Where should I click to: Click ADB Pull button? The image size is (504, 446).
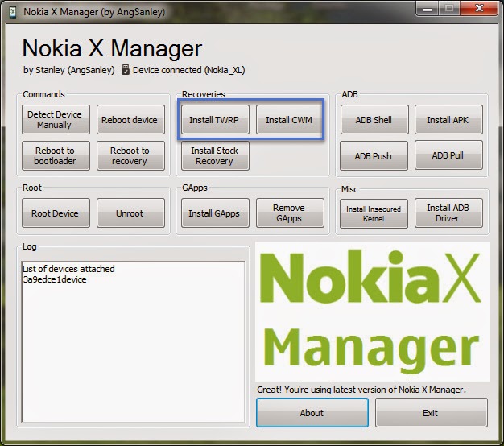(x=448, y=155)
